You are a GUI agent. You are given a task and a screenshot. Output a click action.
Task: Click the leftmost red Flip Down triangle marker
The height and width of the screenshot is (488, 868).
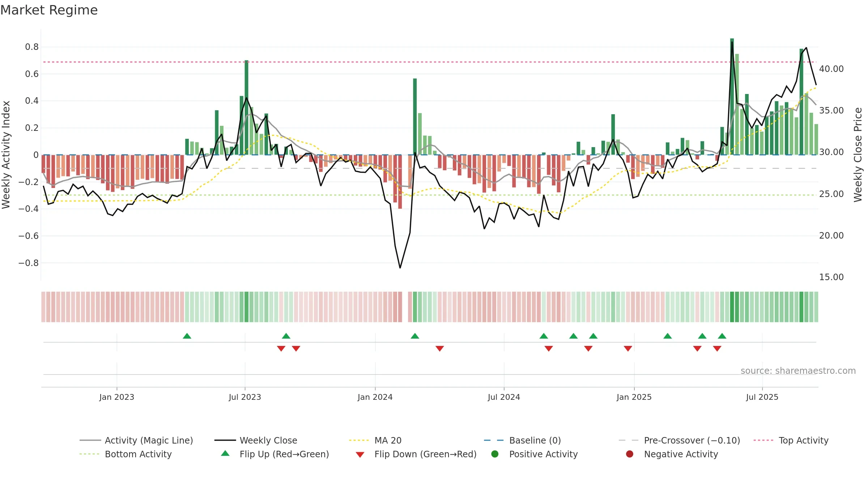click(281, 348)
